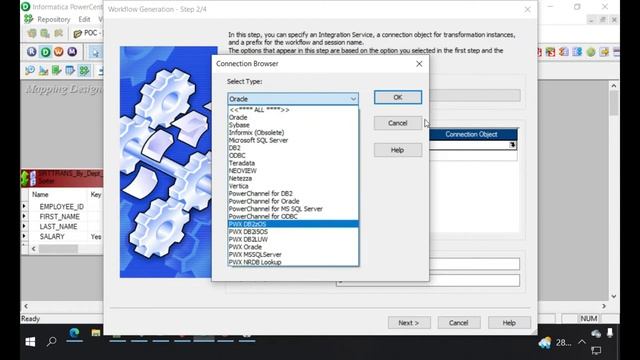The width and height of the screenshot is (640, 360).
Task: Select PWX MSSQLServer entry
Action: [x=293, y=254]
